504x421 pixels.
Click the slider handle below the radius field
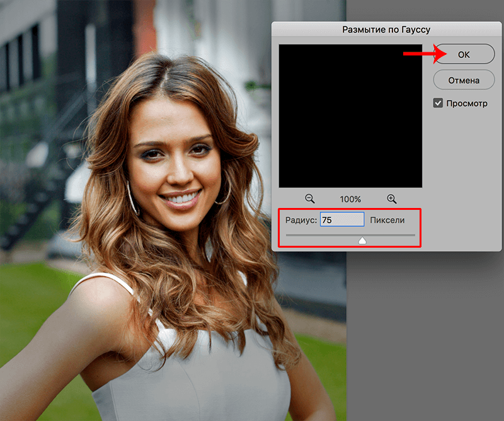(363, 240)
